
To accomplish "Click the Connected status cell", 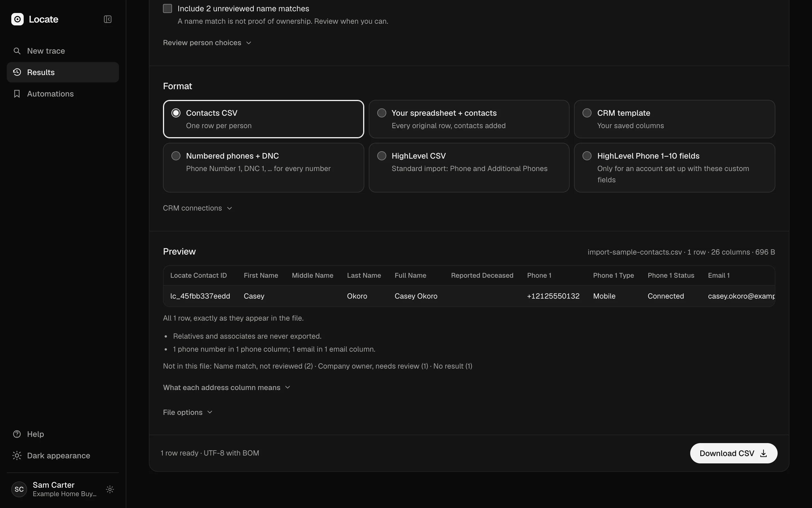I will [666, 296].
